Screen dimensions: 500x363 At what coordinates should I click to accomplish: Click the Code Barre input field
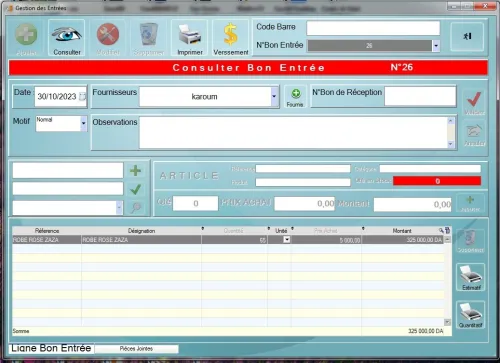click(373, 28)
